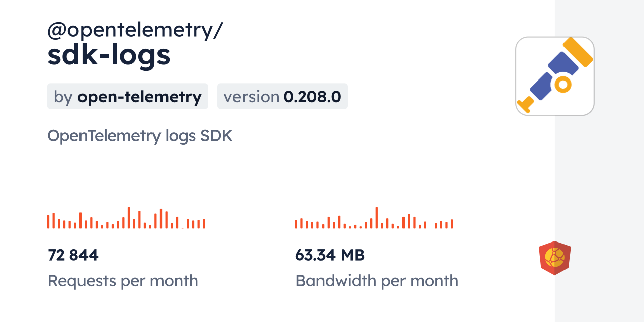
Task: Click the 72 844 requests count
Action: (x=73, y=255)
